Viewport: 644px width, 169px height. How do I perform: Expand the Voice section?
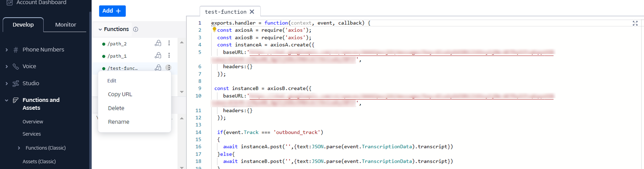[7, 67]
